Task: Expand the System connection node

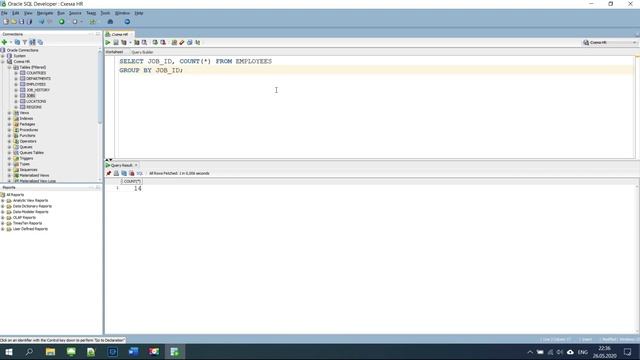Action: pos(3,56)
